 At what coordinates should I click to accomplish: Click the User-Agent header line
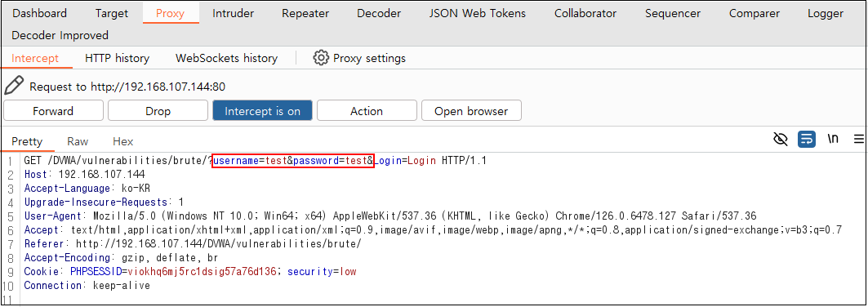pos(390,216)
